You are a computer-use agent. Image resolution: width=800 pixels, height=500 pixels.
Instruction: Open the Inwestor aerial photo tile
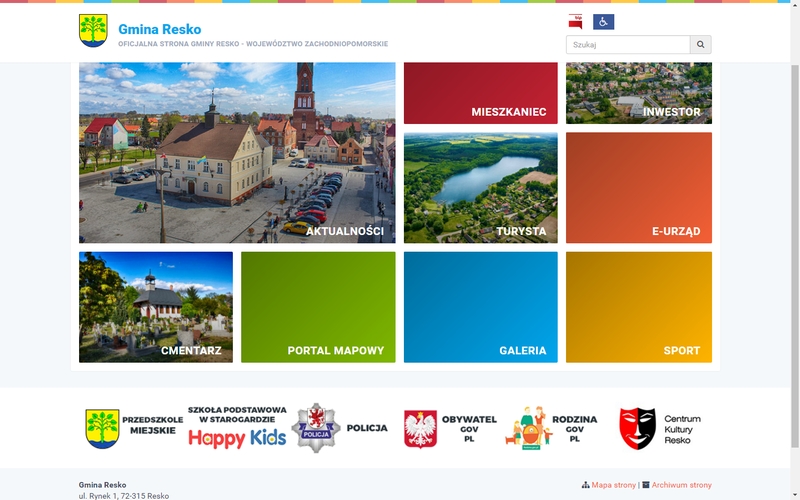(x=639, y=93)
